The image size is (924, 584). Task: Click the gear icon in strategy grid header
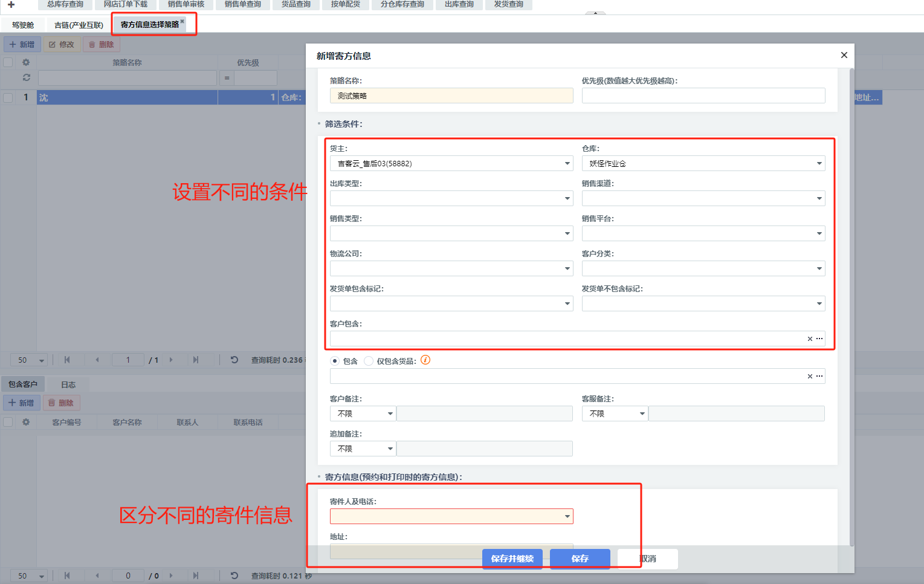(x=26, y=62)
